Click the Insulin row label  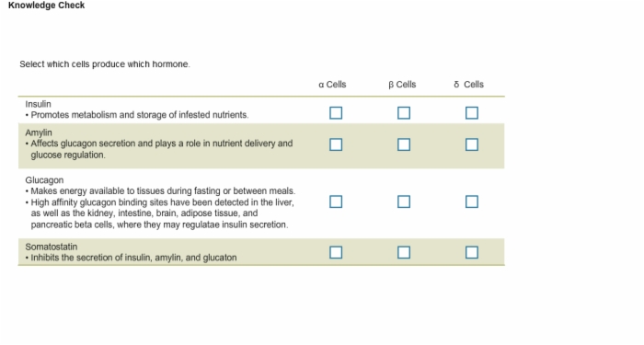coord(39,104)
